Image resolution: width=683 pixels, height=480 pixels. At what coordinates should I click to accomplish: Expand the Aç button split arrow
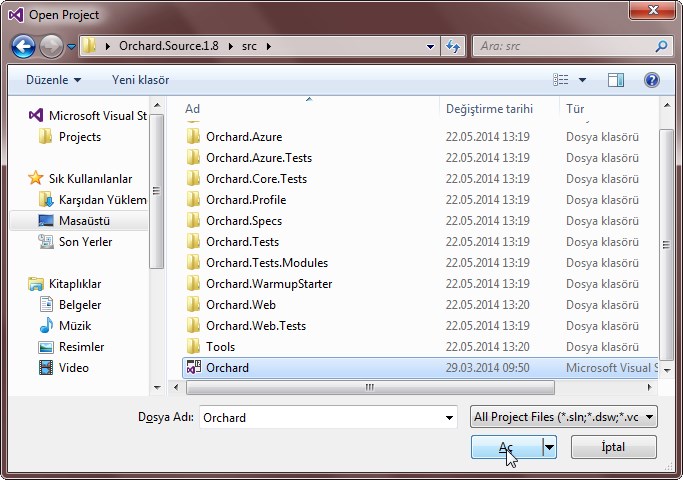coord(549,447)
